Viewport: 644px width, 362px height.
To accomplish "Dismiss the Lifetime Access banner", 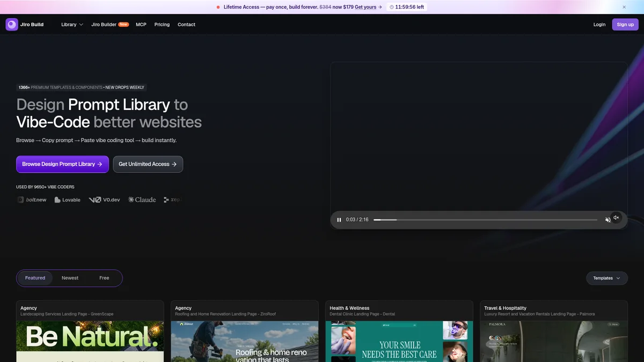I will tap(624, 7).
